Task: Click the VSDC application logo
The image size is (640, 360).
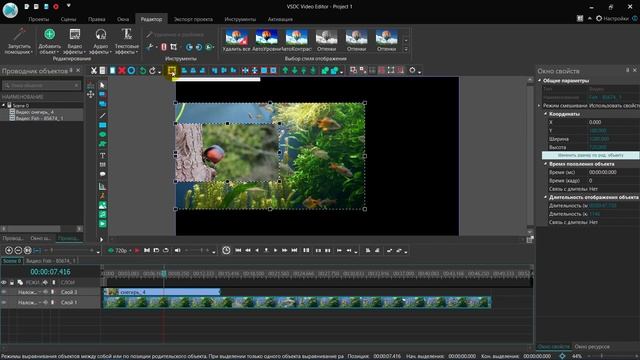Action: [x=10, y=11]
